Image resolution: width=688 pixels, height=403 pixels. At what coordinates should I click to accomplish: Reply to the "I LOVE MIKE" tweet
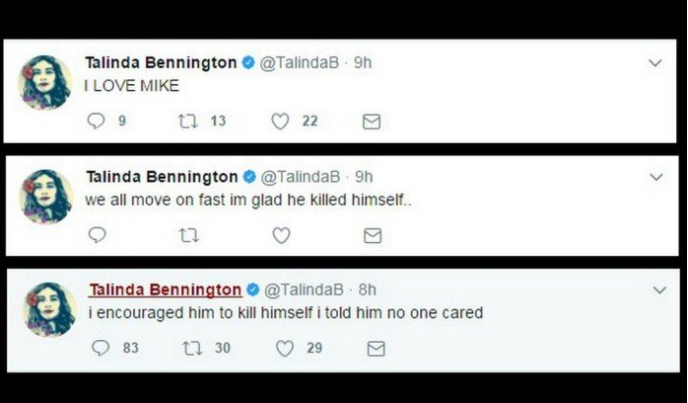coord(96,121)
